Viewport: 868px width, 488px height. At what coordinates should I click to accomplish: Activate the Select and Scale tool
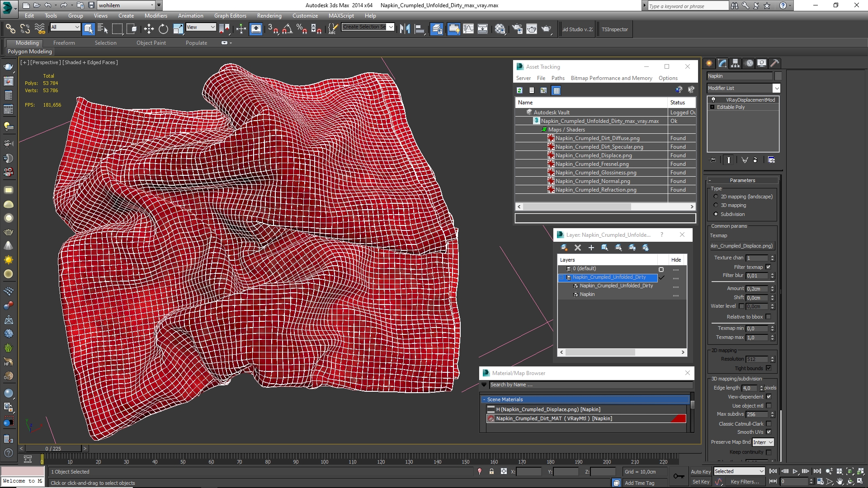(x=178, y=29)
